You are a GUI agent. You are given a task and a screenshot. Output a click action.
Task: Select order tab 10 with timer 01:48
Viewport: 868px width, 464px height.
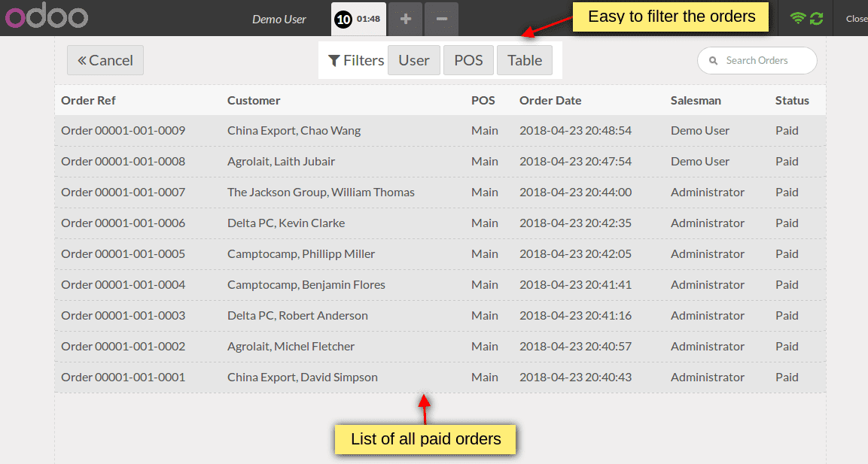(358, 19)
